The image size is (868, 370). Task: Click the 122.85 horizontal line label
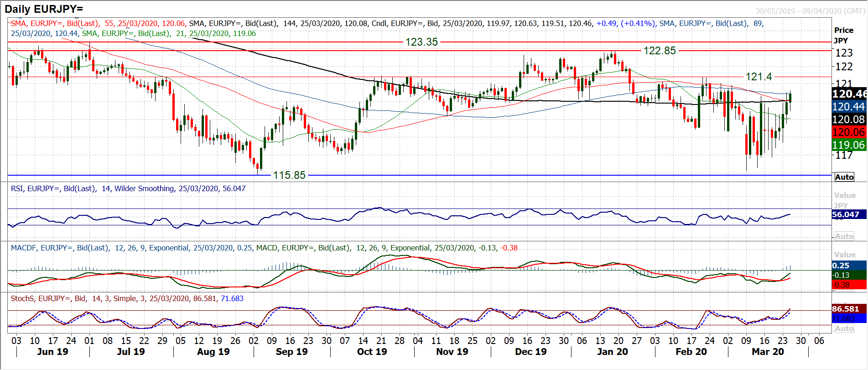pos(660,51)
